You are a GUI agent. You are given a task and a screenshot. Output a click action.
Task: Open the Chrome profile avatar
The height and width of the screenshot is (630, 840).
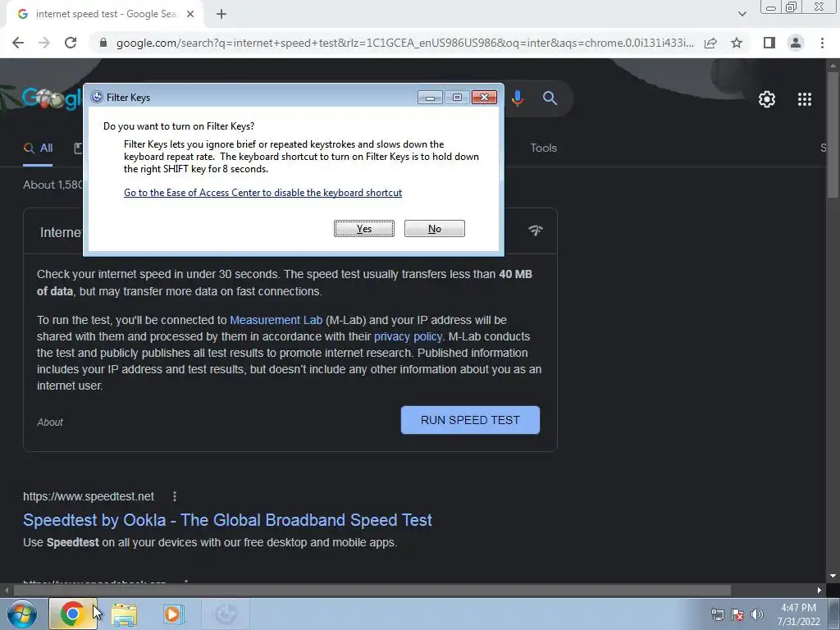coord(796,43)
